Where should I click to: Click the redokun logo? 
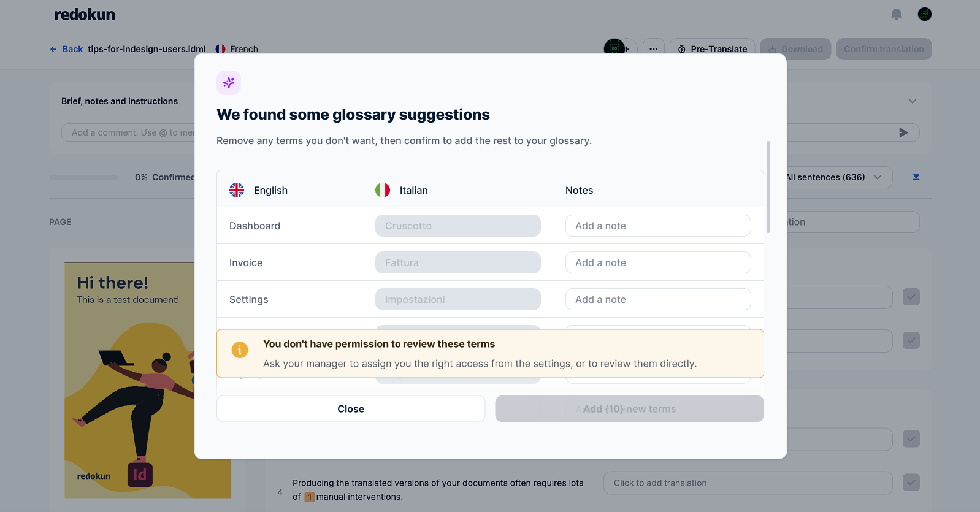coord(85,15)
